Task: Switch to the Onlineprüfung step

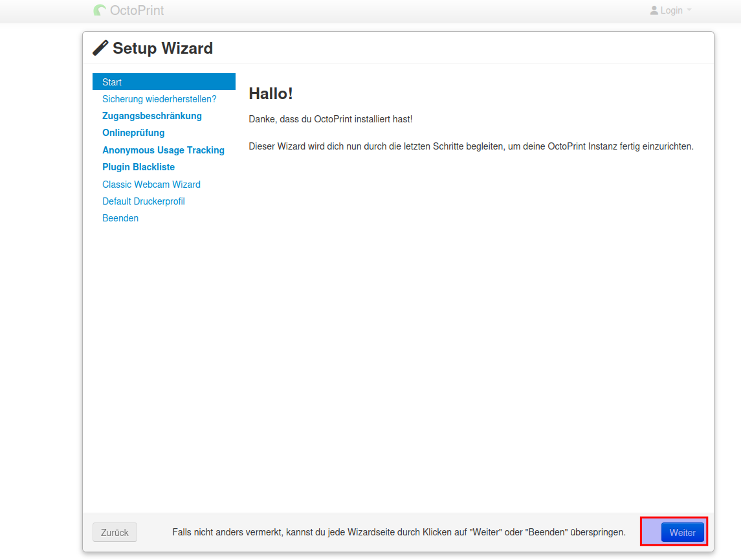Action: (133, 133)
